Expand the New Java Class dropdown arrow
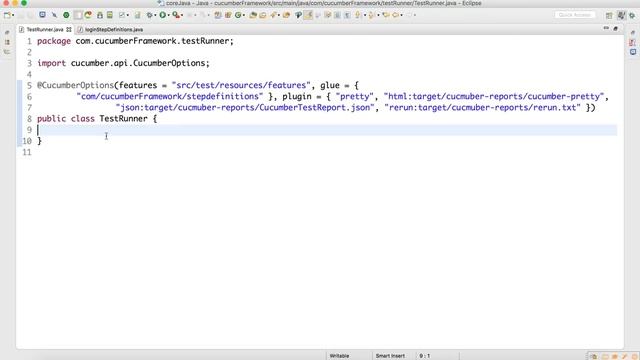The height and width of the screenshot is (360, 640). [x=244, y=15]
